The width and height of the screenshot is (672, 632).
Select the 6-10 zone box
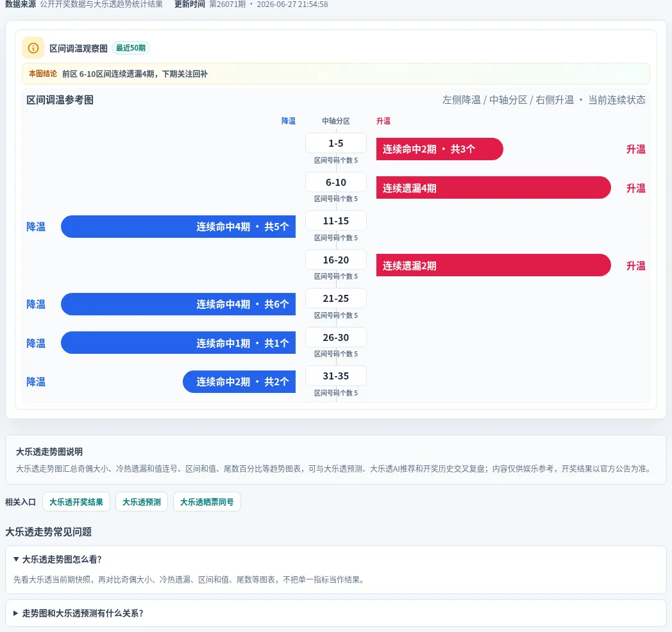pyautogui.click(x=336, y=182)
